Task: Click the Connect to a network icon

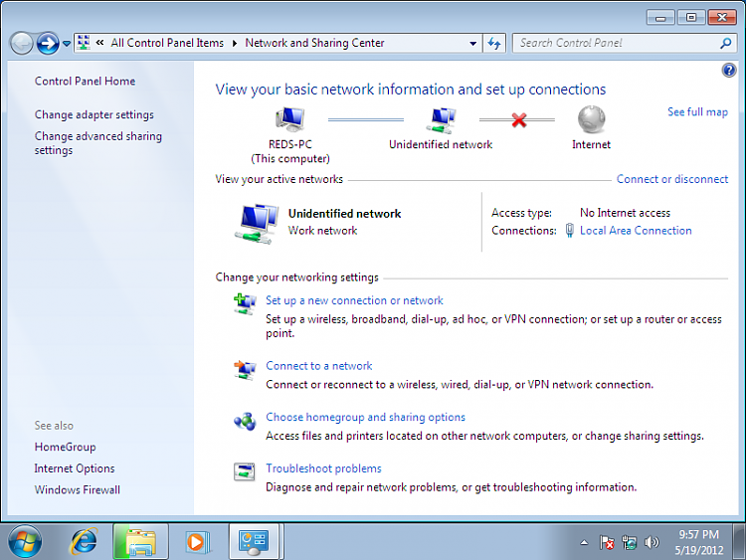Action: coord(245,370)
